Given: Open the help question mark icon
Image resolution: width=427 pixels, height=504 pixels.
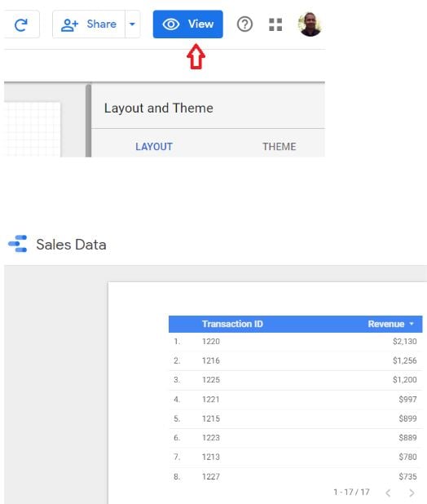Looking at the screenshot, I should point(244,24).
